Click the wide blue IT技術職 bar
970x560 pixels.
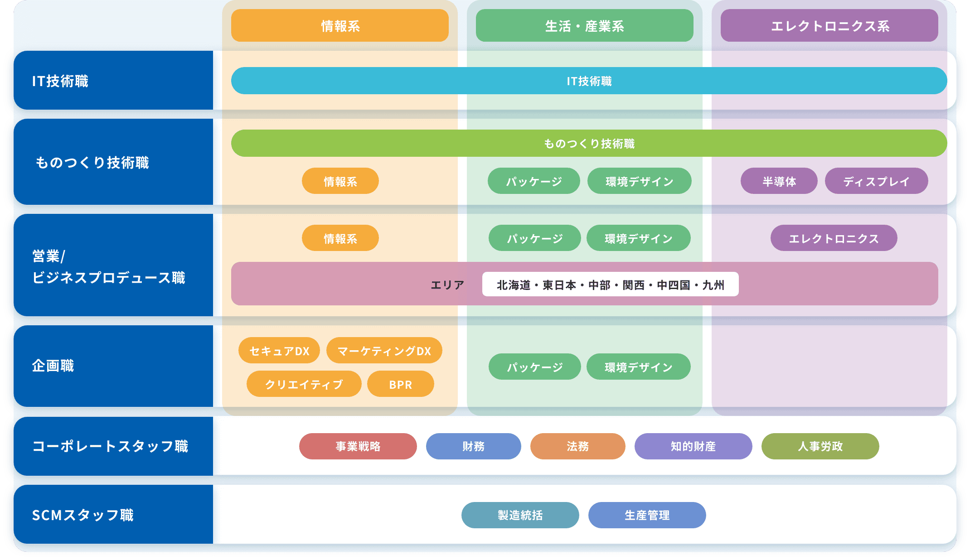[x=589, y=81]
